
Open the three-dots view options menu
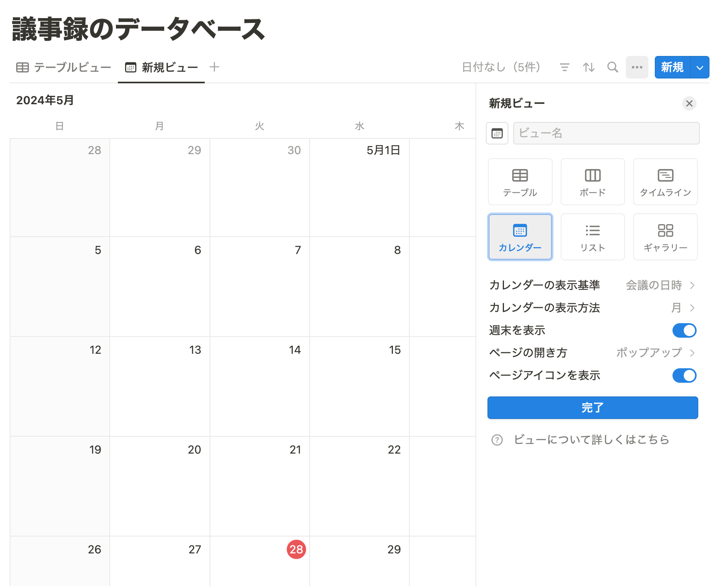[637, 67]
